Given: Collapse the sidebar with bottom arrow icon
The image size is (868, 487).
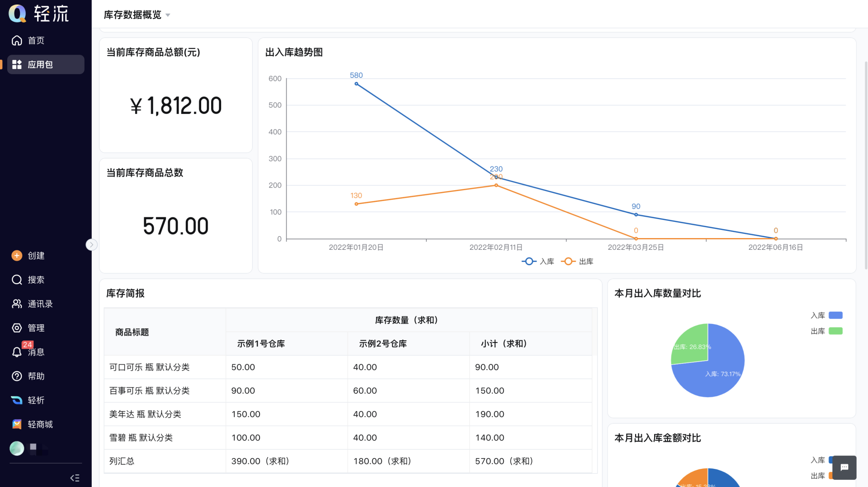Looking at the screenshot, I should click(x=75, y=478).
